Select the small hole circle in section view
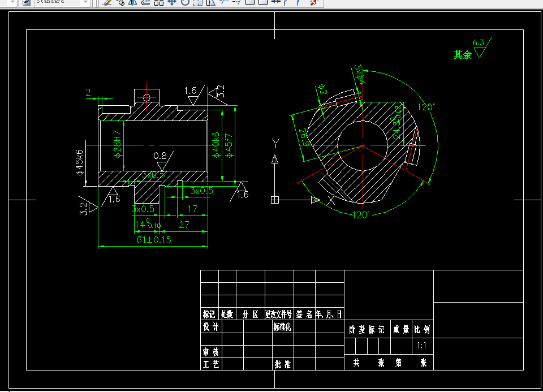The image size is (543, 392). point(147,98)
